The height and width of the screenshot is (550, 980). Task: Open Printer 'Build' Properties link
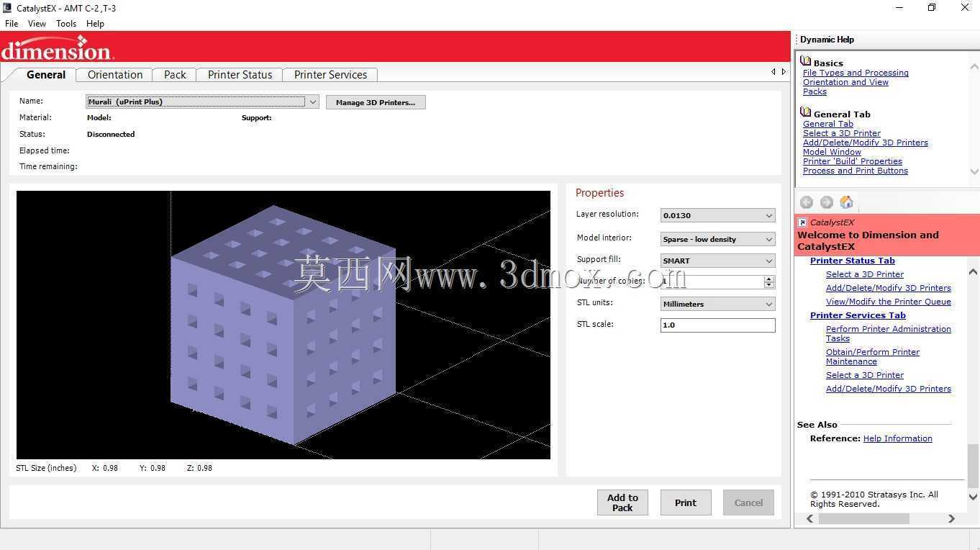click(x=853, y=161)
